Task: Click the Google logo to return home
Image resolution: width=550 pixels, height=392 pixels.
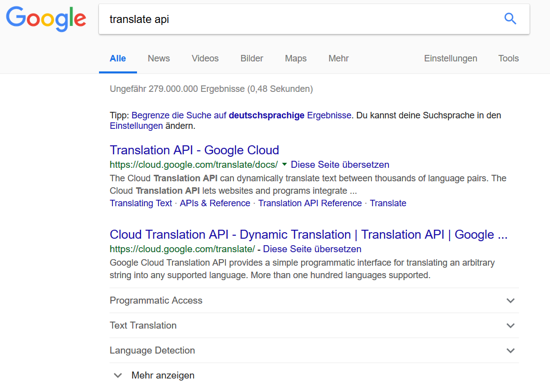Action: (x=45, y=19)
